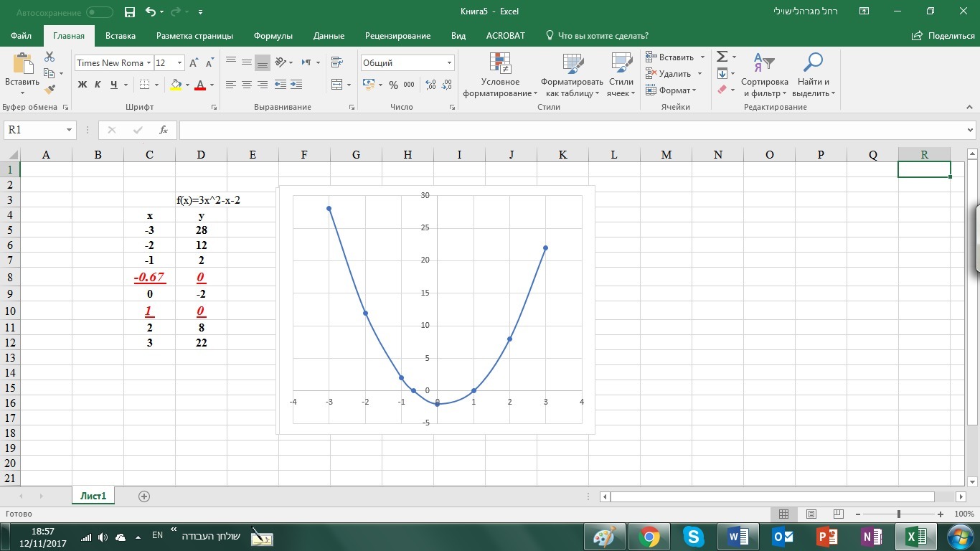The width and height of the screenshot is (980, 551).
Task: Switch to the Вставка ribbon tab
Action: 121,36
